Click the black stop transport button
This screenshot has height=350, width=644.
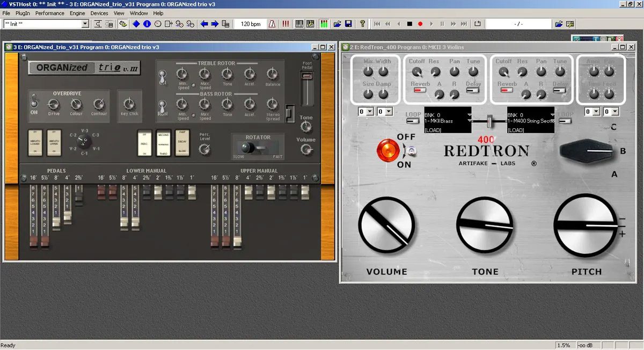[409, 24]
